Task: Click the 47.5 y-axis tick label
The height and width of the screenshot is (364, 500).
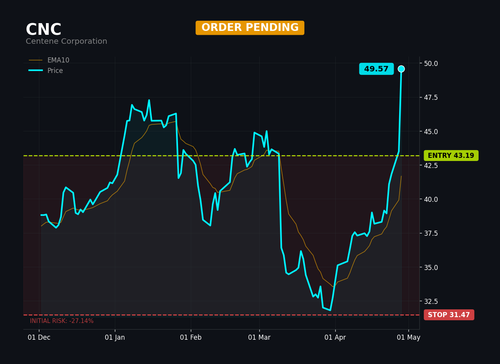Action: [431, 98]
